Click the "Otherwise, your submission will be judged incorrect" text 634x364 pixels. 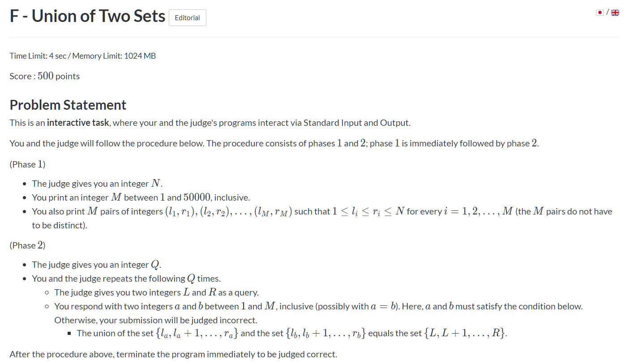155,320
